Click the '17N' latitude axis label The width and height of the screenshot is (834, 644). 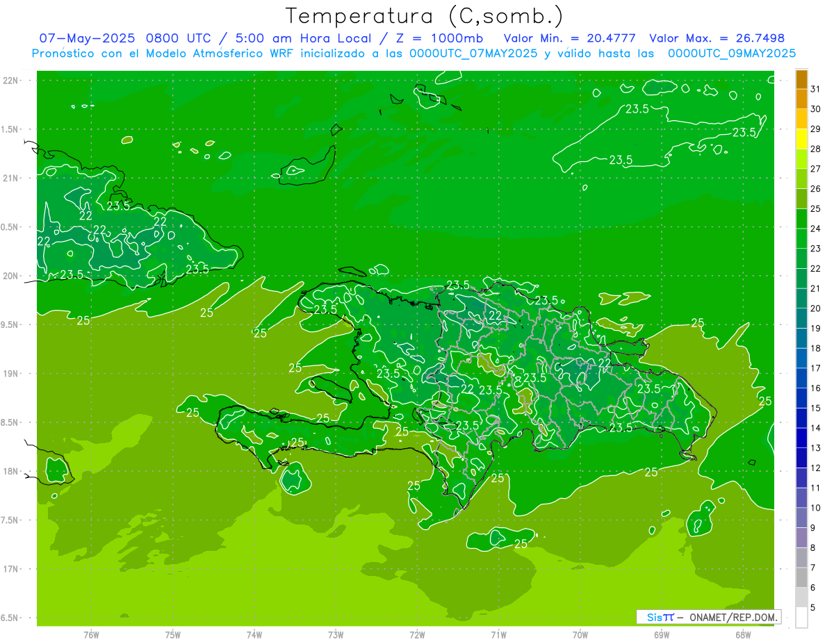click(x=10, y=569)
